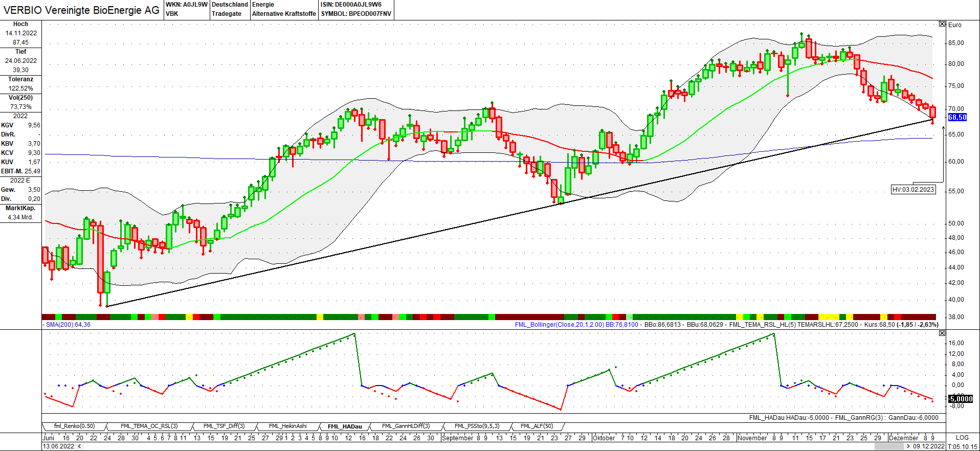Click the SMA(200):64,36 legend text
Image resolution: width=980 pixels, height=451 pixels.
68,325
